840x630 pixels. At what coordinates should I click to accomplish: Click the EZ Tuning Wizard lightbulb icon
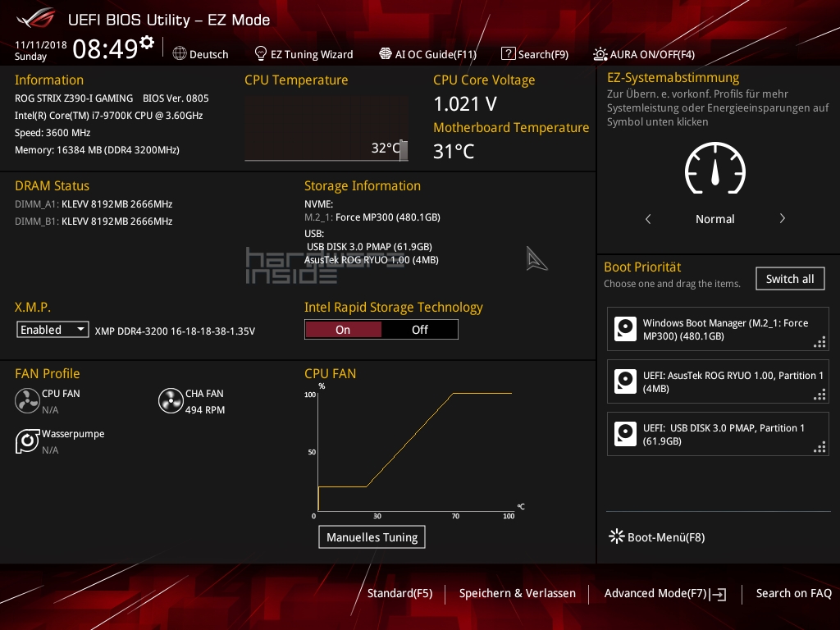(261, 53)
